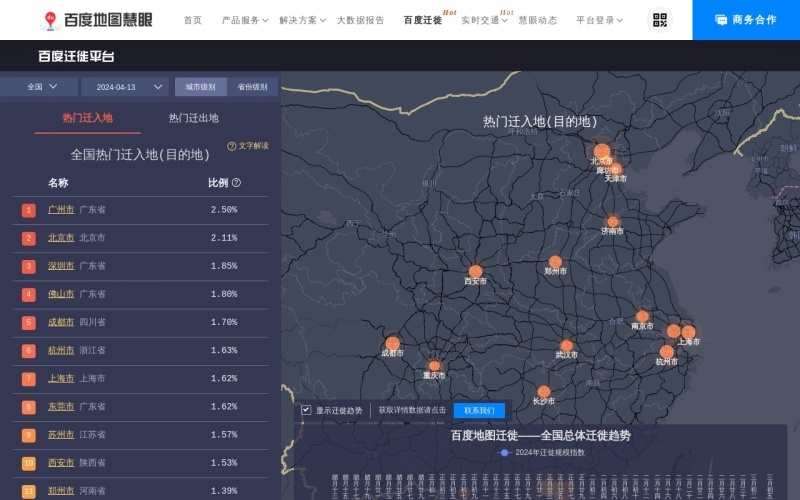Click the 商务合作 chat icon
Image resolution: width=800 pixels, height=500 pixels.
pyautogui.click(x=721, y=20)
